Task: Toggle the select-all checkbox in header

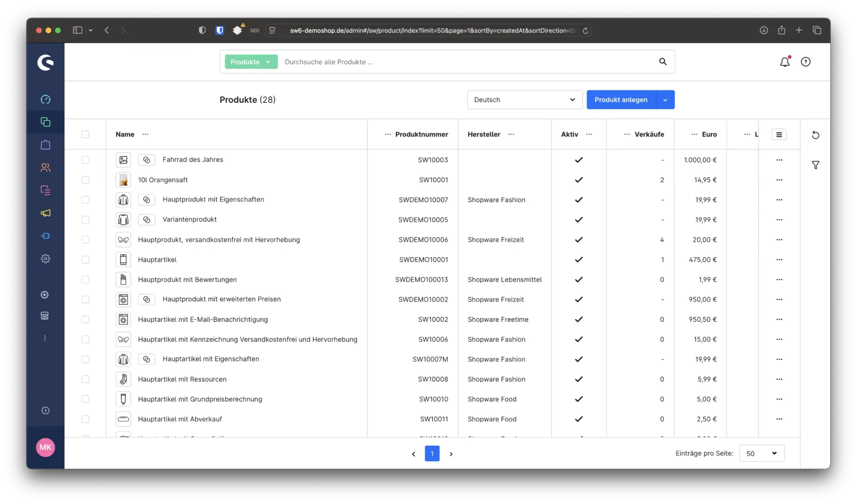Action: pyautogui.click(x=85, y=134)
